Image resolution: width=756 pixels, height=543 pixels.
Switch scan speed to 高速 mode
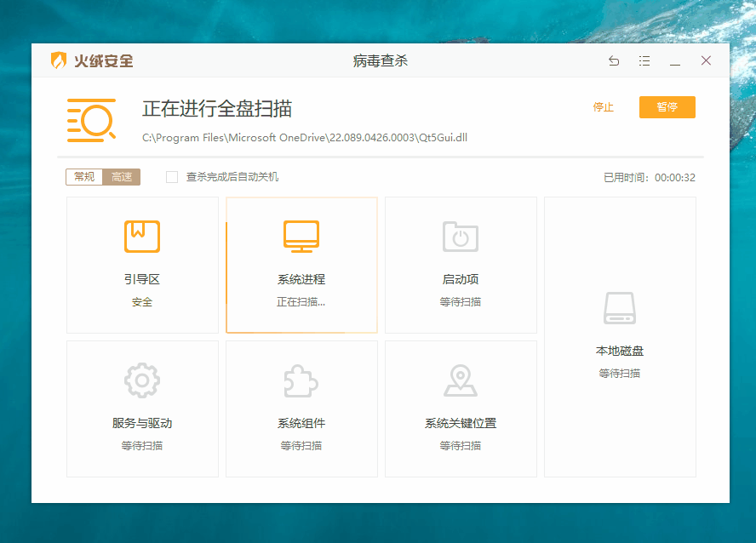point(122,177)
